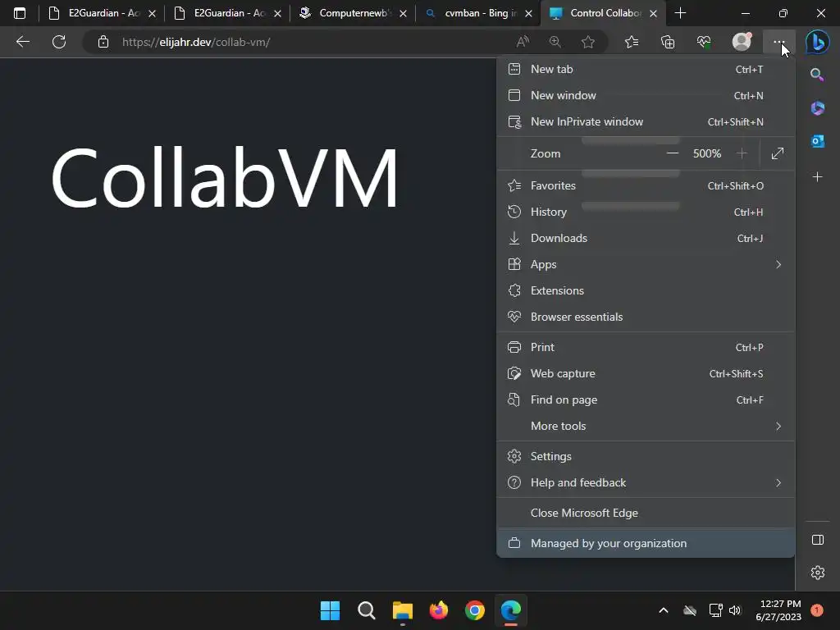Open a new tab with plus button
The width and height of the screenshot is (840, 630).
click(680, 13)
